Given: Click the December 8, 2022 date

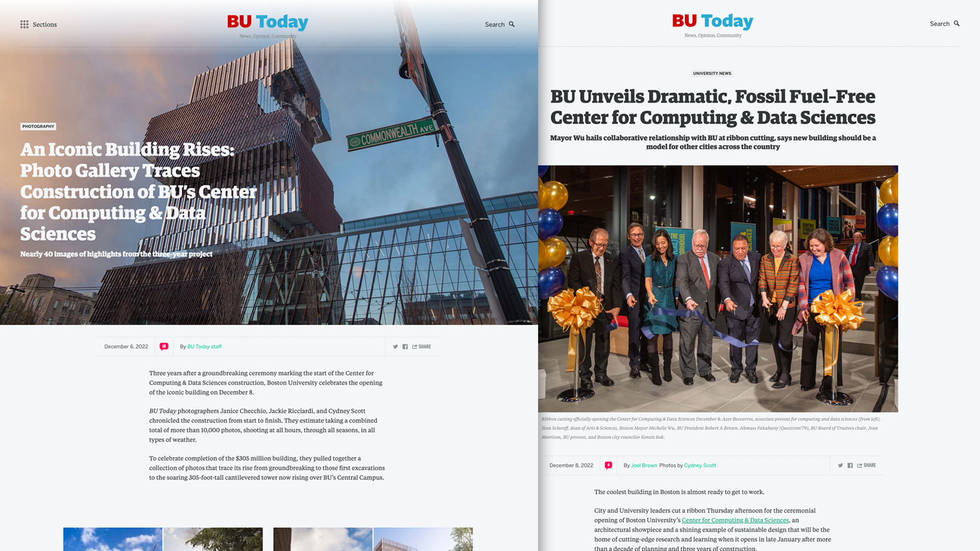Looking at the screenshot, I should pos(571,465).
